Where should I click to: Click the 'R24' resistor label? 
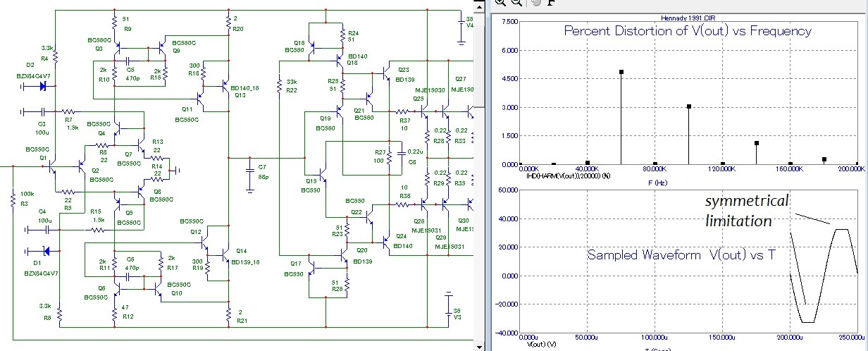(x=353, y=33)
